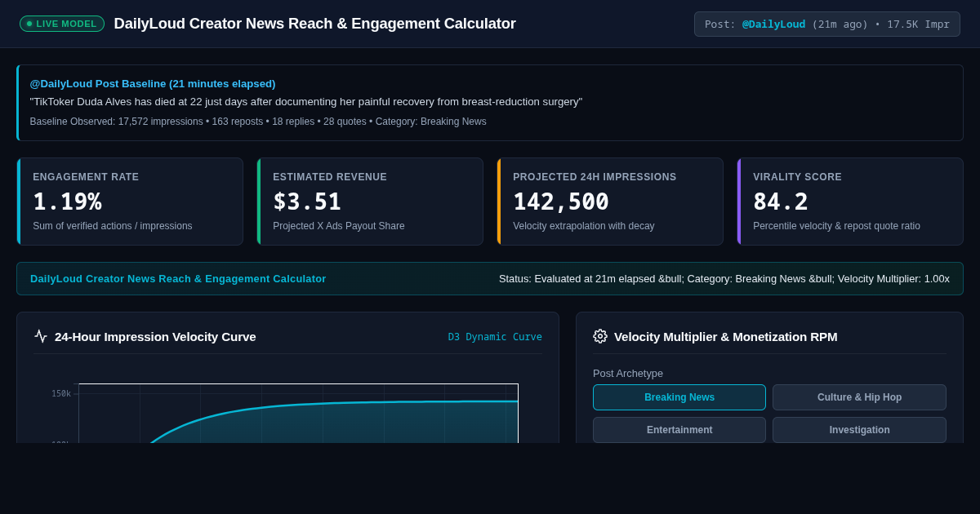
Task: Click the Estimated Revenue card
Action: coord(370,202)
